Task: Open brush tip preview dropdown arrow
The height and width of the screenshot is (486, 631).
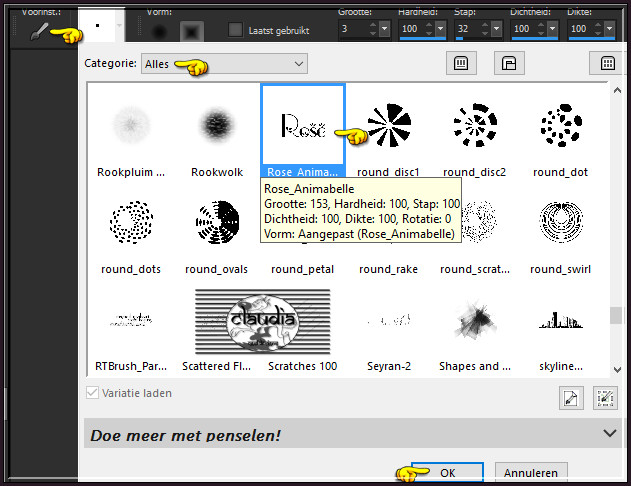Action: tap(120, 25)
